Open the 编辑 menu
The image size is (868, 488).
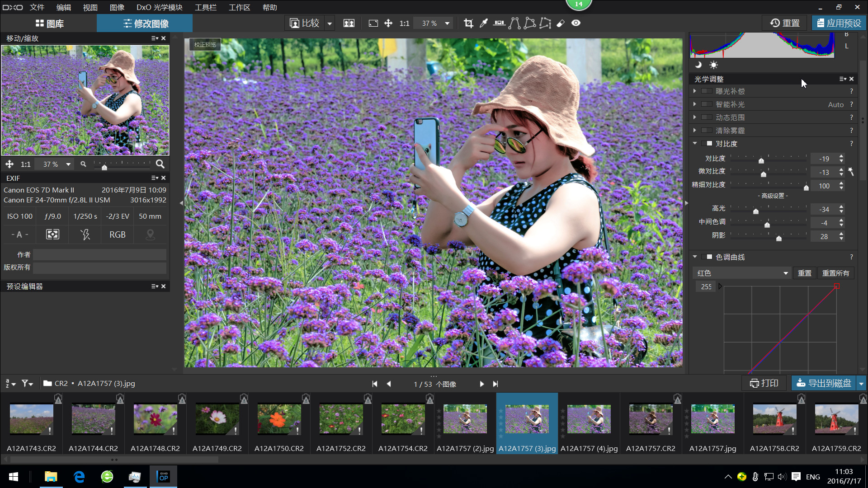pyautogui.click(x=64, y=7)
